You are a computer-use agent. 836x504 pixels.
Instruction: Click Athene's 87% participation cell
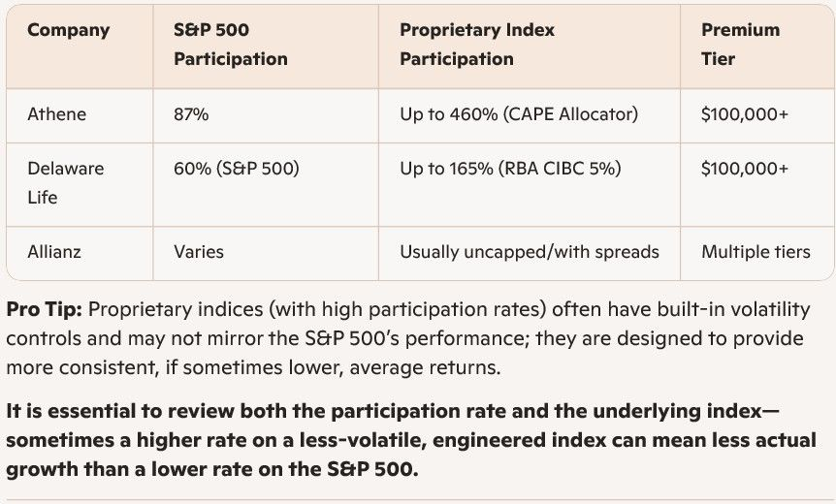pos(191,114)
